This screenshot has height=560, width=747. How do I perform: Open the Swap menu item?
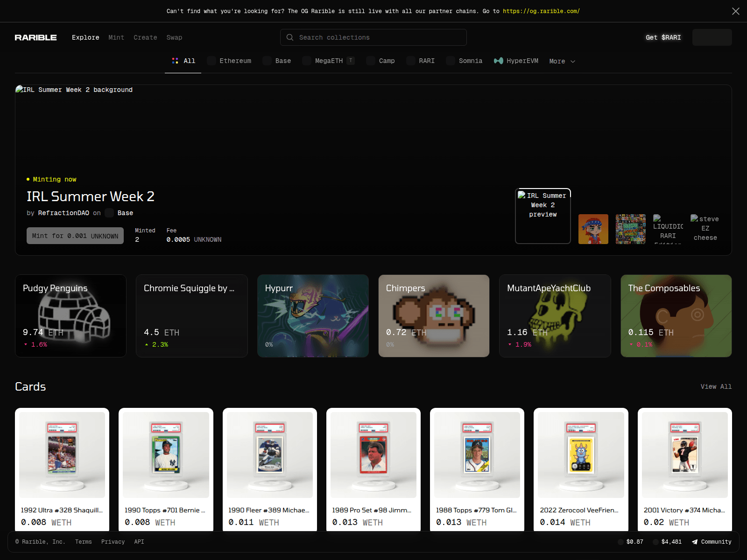tap(174, 37)
